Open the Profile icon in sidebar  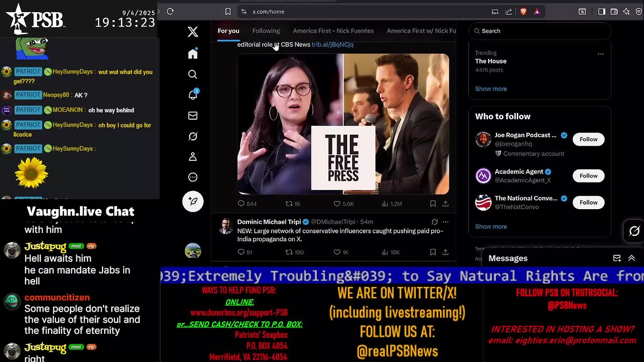(193, 157)
